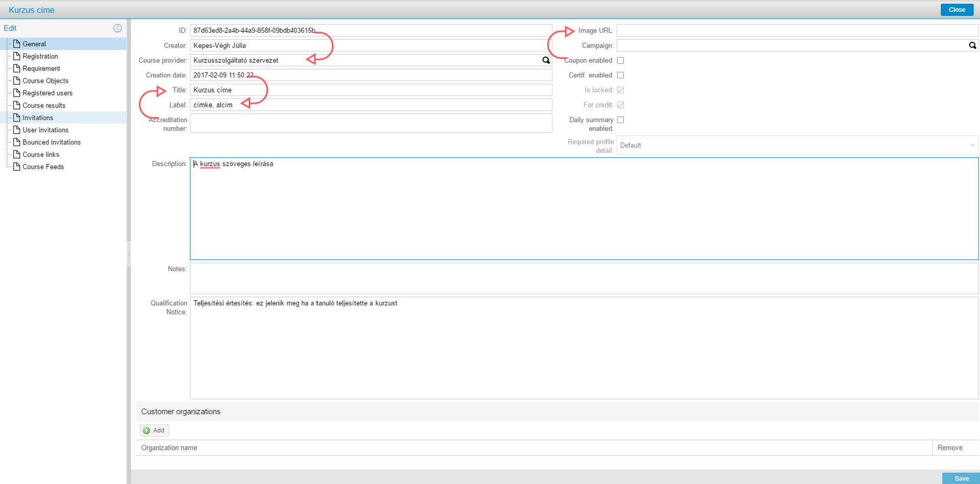980x484 pixels.
Task: Click the Campaign search magnifier icon
Action: click(x=972, y=45)
